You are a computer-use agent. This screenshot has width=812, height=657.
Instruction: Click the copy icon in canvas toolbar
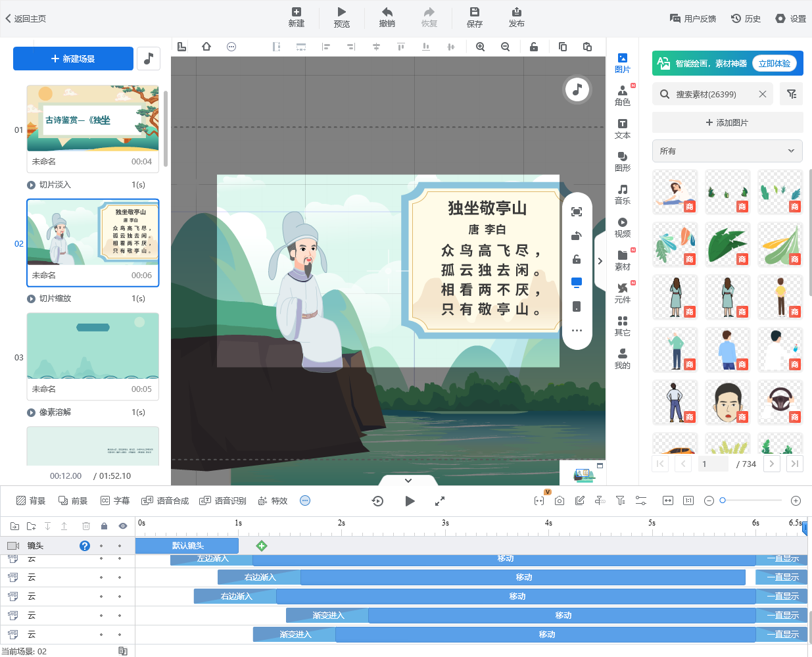(563, 47)
